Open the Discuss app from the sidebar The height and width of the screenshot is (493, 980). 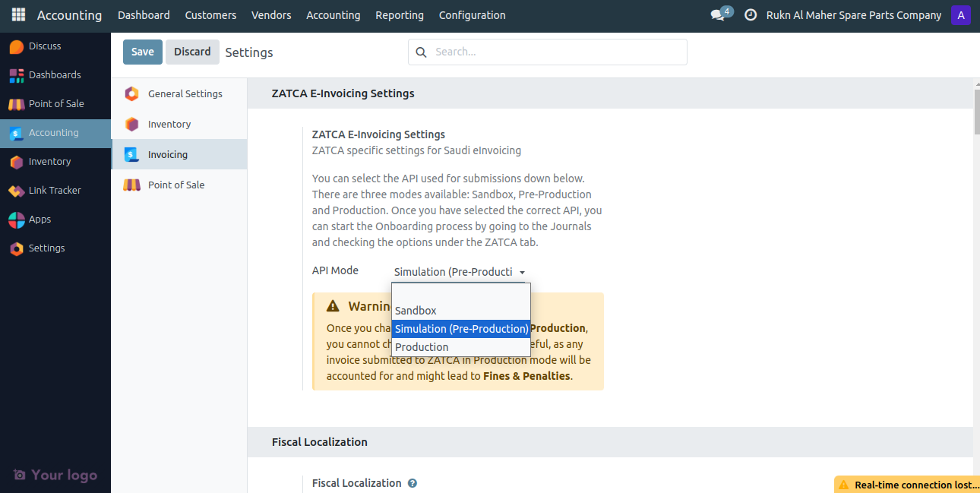[x=46, y=46]
